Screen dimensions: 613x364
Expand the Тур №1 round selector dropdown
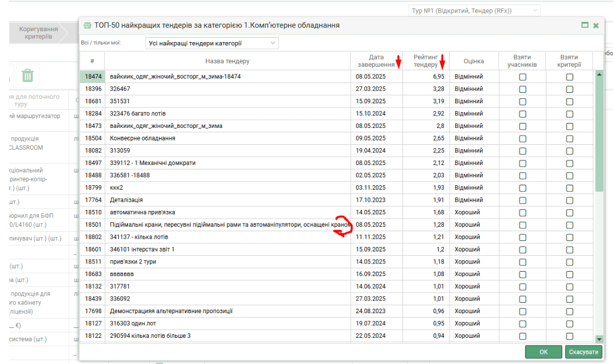click(x=474, y=10)
